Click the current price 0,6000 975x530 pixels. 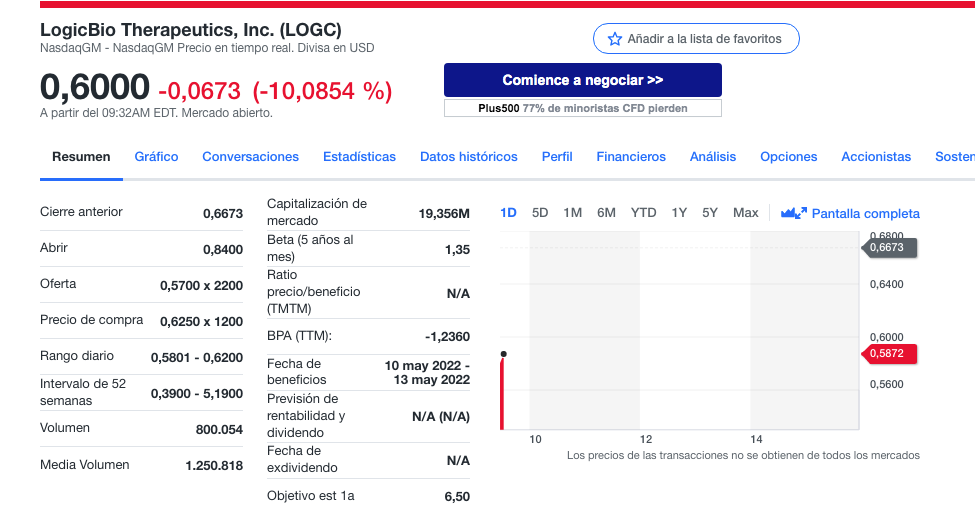click(95, 86)
